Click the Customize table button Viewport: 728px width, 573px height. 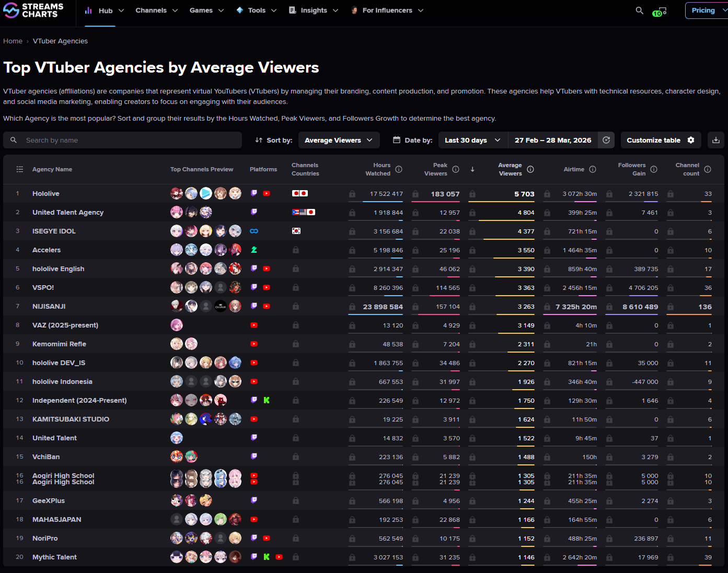point(661,140)
